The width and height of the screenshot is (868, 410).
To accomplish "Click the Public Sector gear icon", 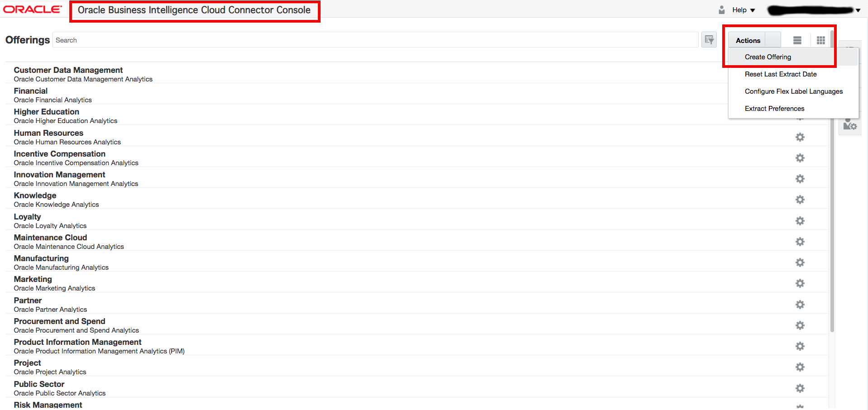I will 800,388.
